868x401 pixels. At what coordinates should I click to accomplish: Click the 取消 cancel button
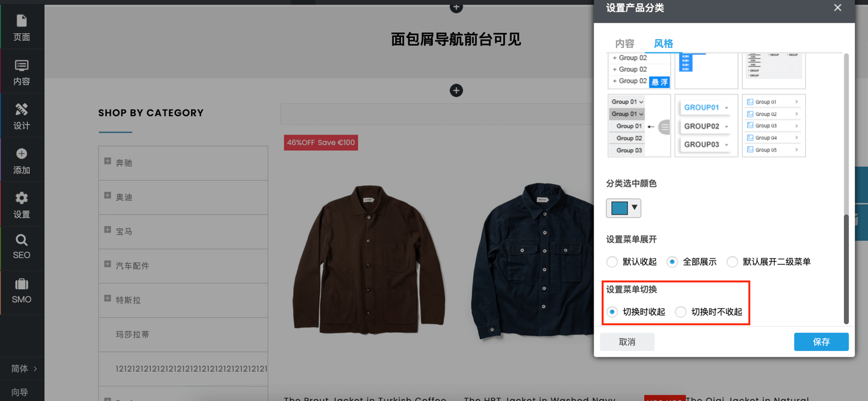point(627,342)
